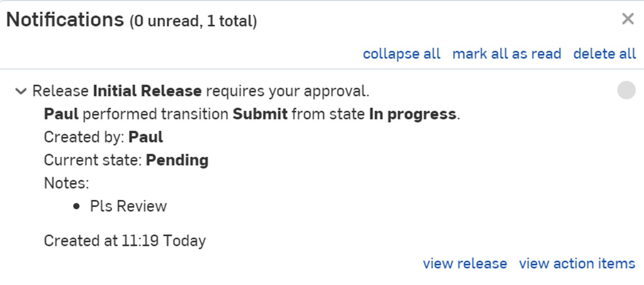
Task: Delete all notifications
Action: pos(604,54)
